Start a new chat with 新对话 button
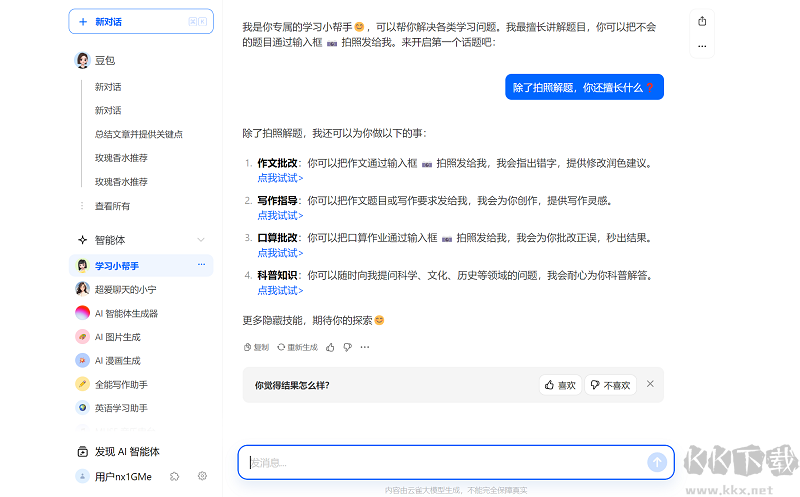 (x=141, y=21)
